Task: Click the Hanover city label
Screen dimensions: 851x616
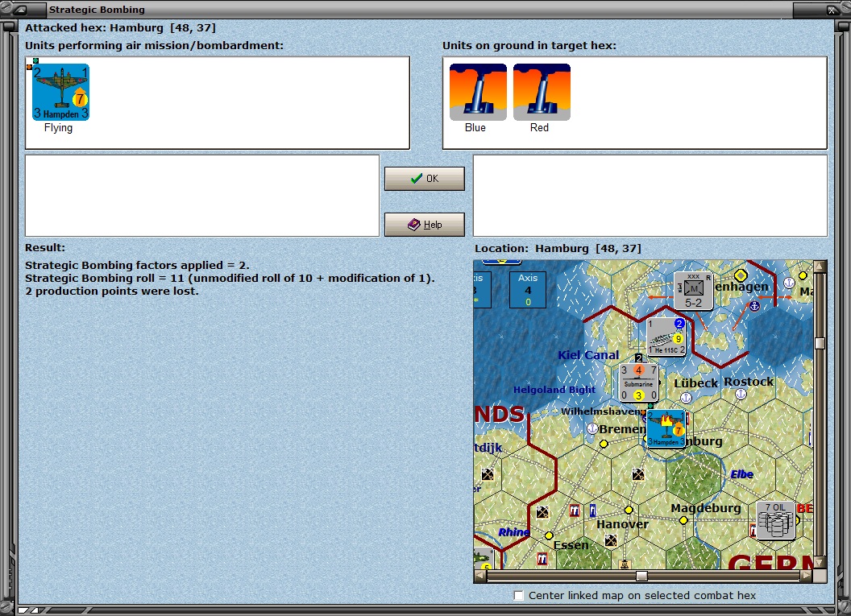Action: point(622,524)
